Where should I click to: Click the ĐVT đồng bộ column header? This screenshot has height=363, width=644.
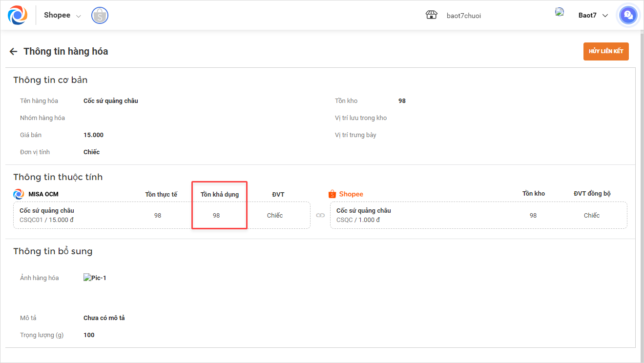pos(592,194)
